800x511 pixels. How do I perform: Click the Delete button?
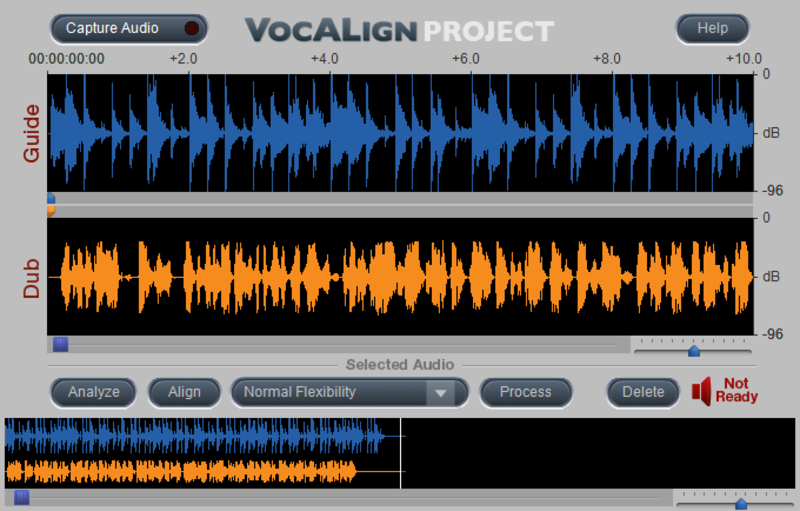[643, 392]
